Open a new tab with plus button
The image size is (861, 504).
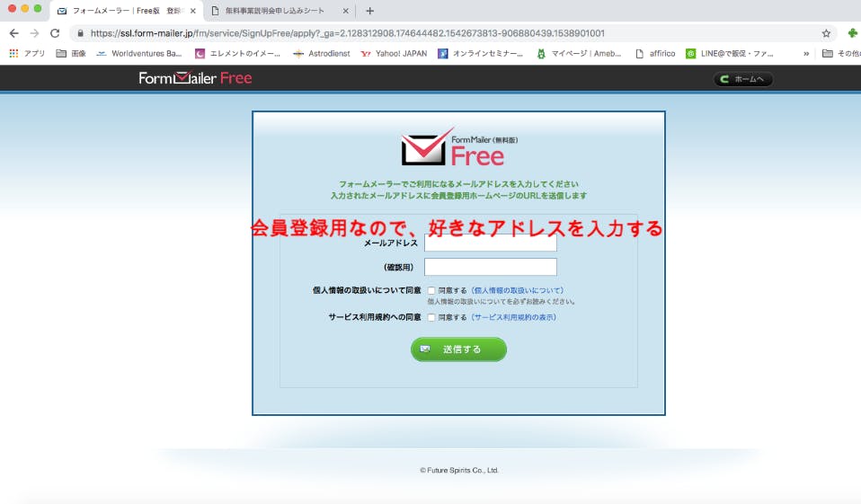coord(369,11)
